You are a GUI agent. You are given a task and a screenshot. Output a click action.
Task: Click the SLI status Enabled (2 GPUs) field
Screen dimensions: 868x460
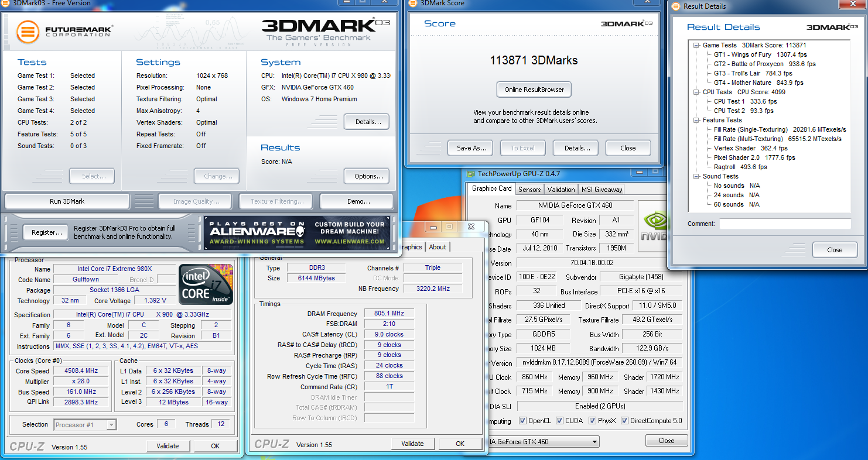(600, 406)
